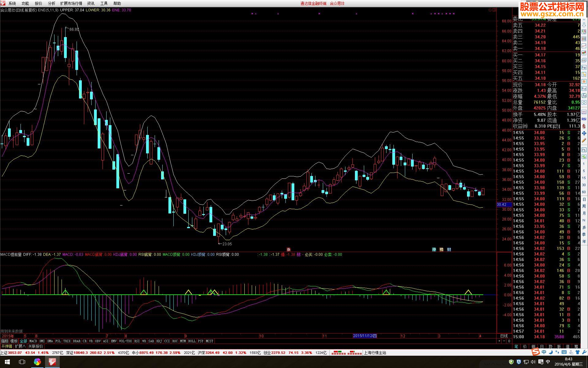Open Sogou skin shirt icon
The height and width of the screenshot is (368, 588).
click(578, 352)
